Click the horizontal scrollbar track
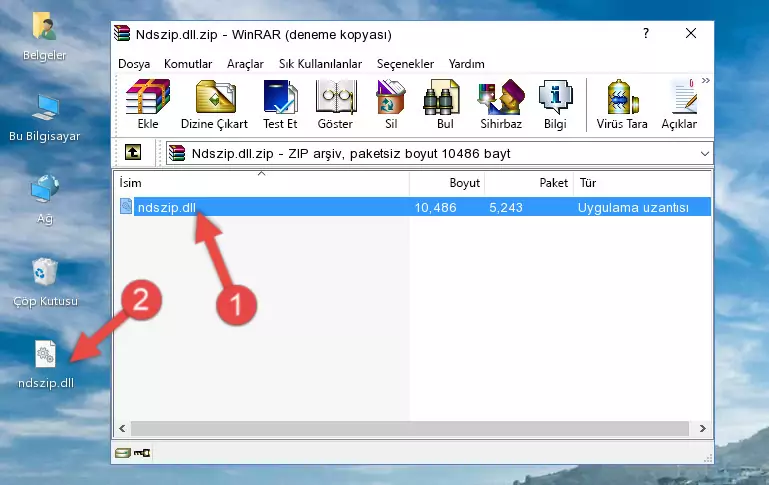This screenshot has height=485, width=769. point(410,428)
